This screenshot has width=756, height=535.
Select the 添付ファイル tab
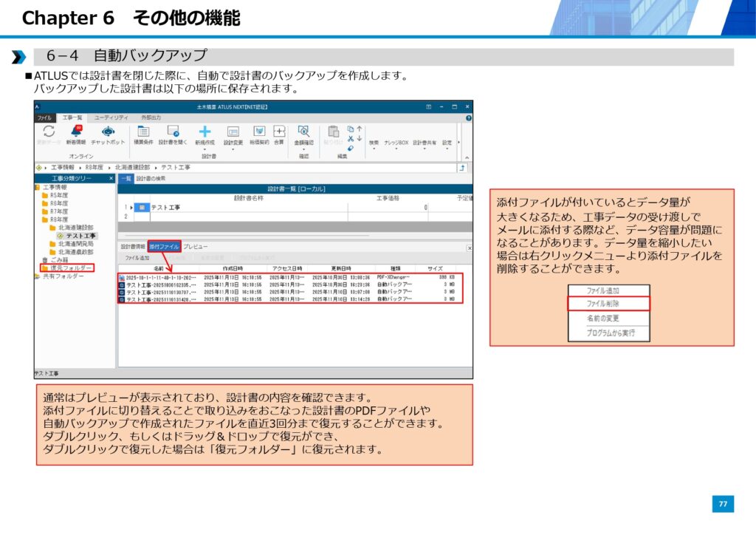pyautogui.click(x=164, y=246)
